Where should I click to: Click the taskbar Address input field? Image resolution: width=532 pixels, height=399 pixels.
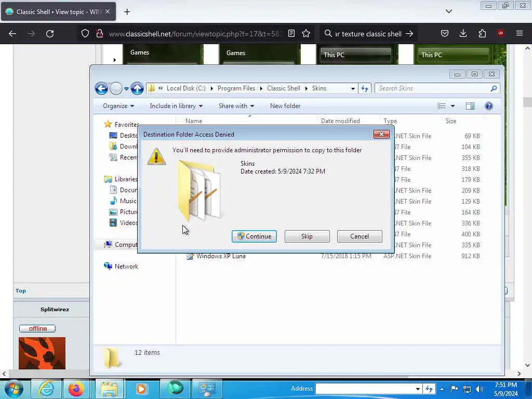365,389
